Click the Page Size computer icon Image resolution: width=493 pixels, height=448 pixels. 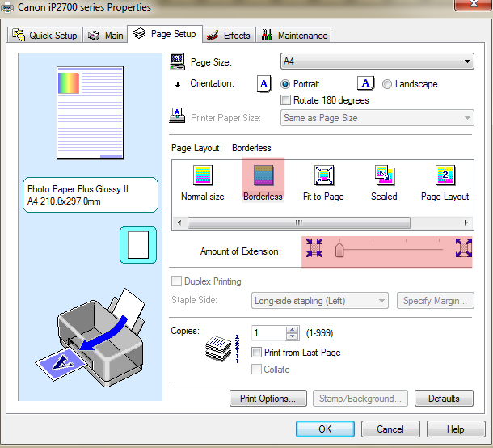pyautogui.click(x=177, y=61)
